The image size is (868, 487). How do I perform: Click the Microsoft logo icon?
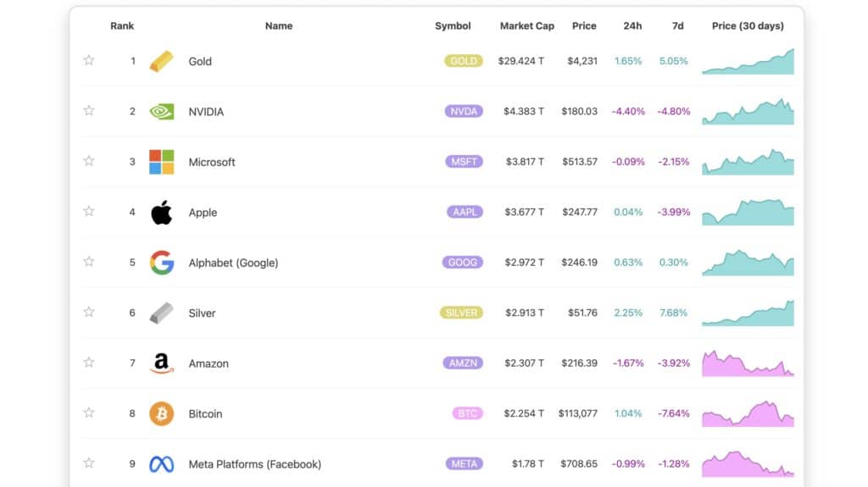[162, 162]
